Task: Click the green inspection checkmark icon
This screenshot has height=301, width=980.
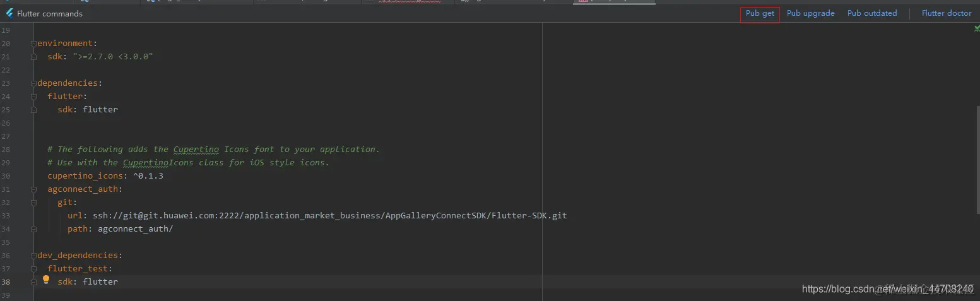Action: pyautogui.click(x=976, y=28)
